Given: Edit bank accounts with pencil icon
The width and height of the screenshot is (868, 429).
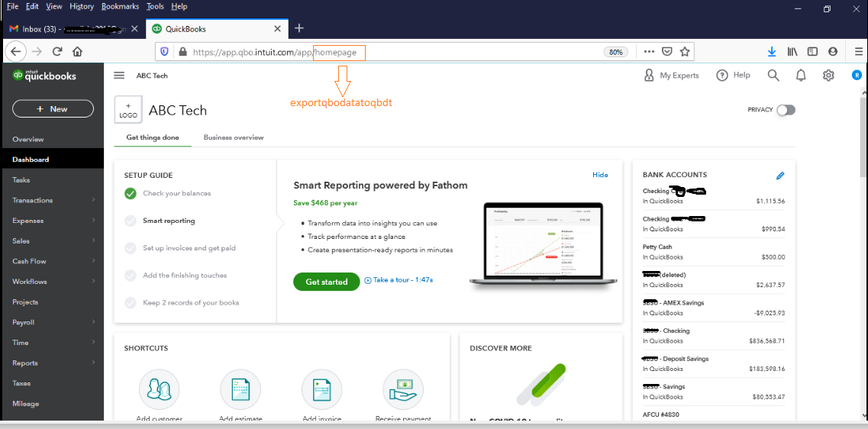Looking at the screenshot, I should tap(780, 176).
